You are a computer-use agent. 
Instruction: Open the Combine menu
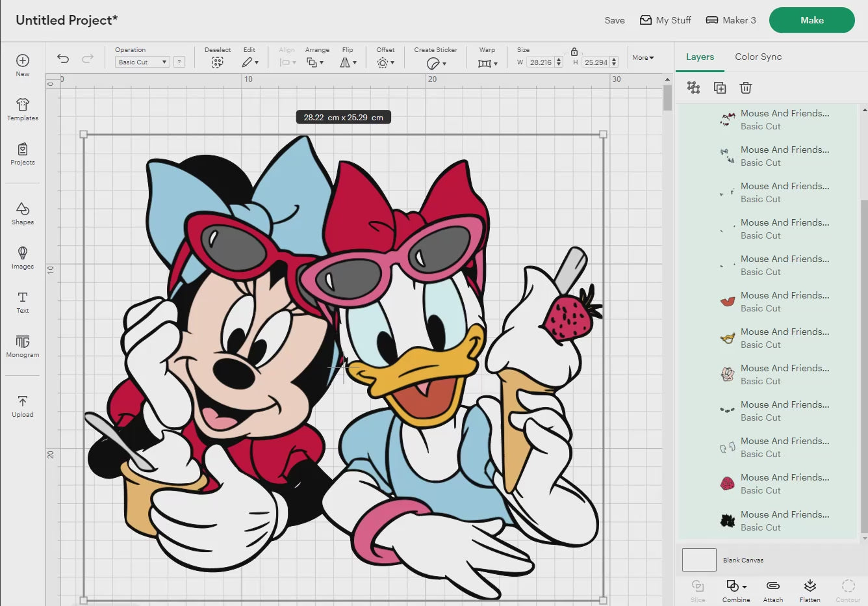tap(736, 591)
